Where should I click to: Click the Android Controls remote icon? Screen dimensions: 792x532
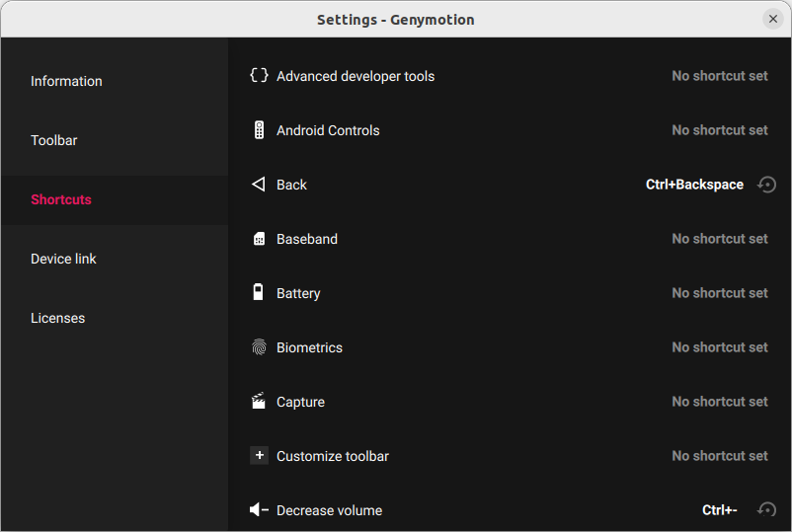(259, 130)
